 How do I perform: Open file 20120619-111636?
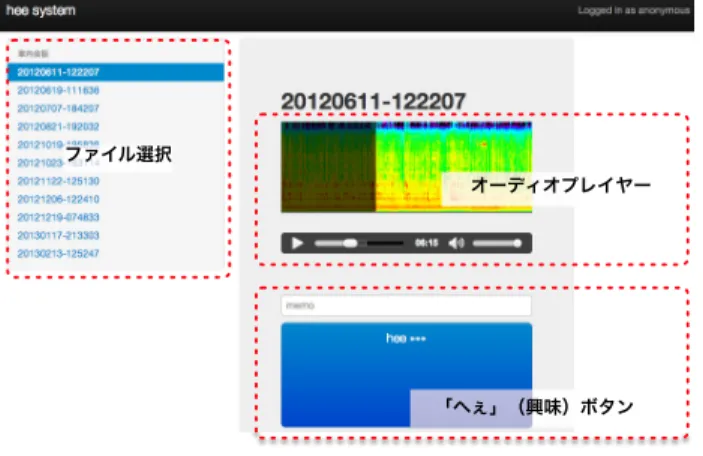(x=58, y=91)
